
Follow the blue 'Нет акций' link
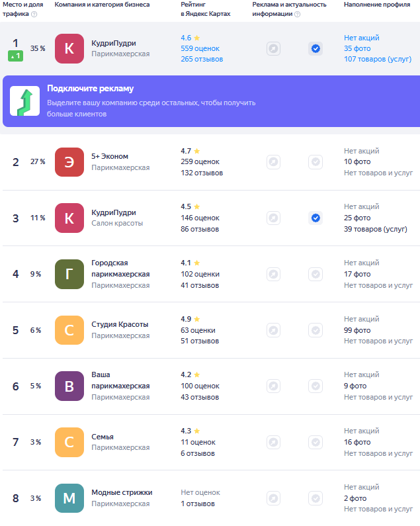[x=362, y=38]
